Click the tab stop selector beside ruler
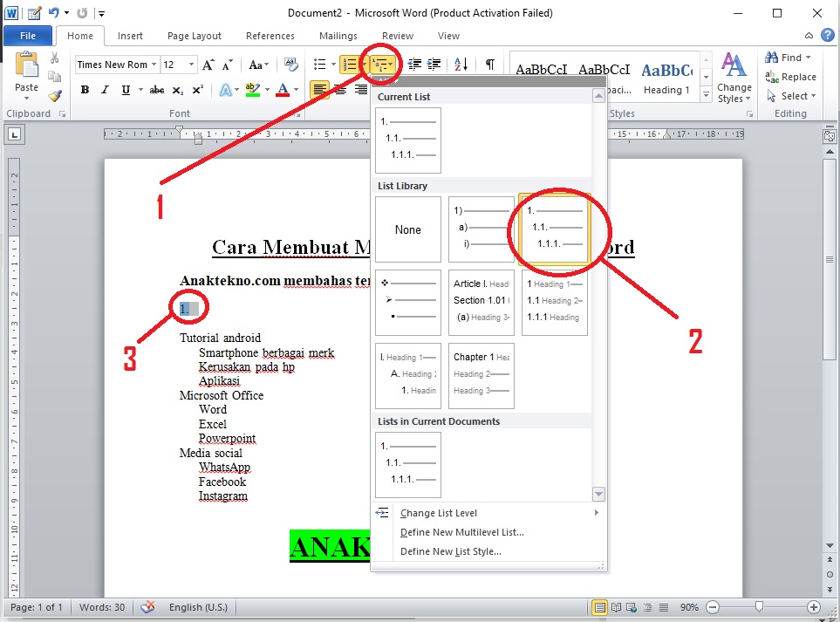This screenshot has height=622, width=840. [15, 134]
